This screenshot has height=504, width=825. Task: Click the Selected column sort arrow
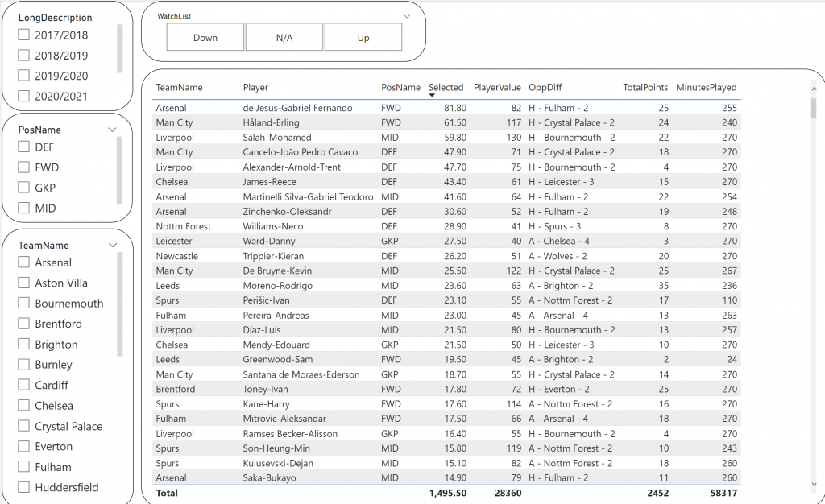point(432,95)
